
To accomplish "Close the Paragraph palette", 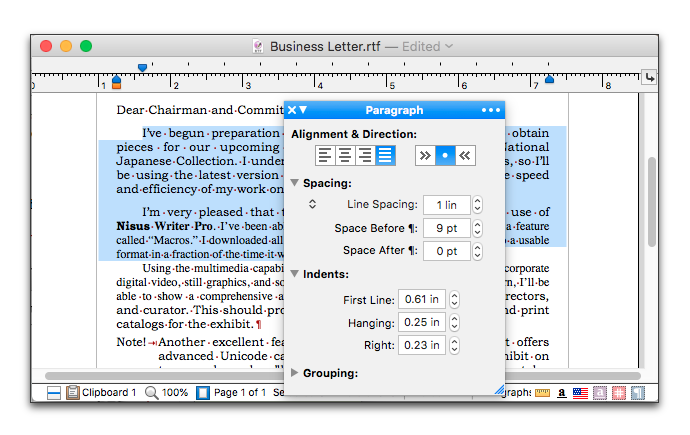I will [x=292, y=110].
